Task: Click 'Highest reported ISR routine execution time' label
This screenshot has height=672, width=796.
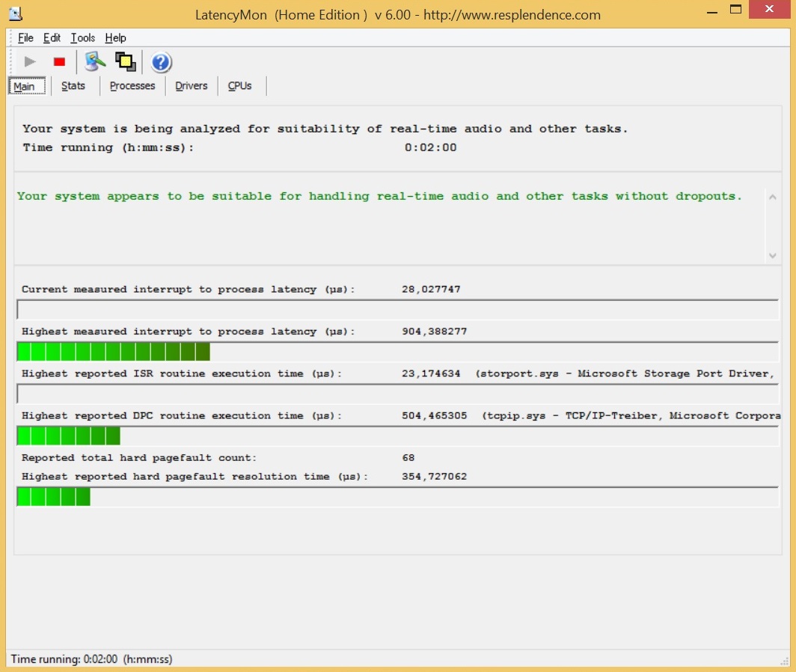Action: pos(181,373)
